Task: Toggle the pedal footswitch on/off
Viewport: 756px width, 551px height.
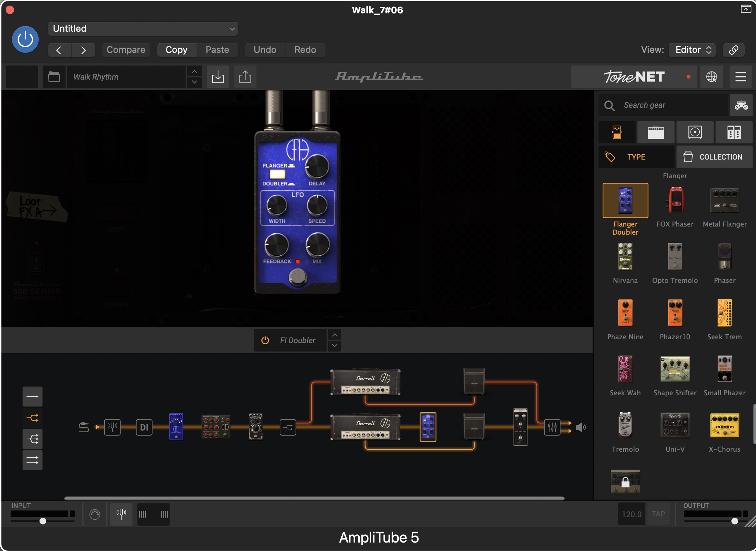Action: pyautogui.click(x=298, y=277)
